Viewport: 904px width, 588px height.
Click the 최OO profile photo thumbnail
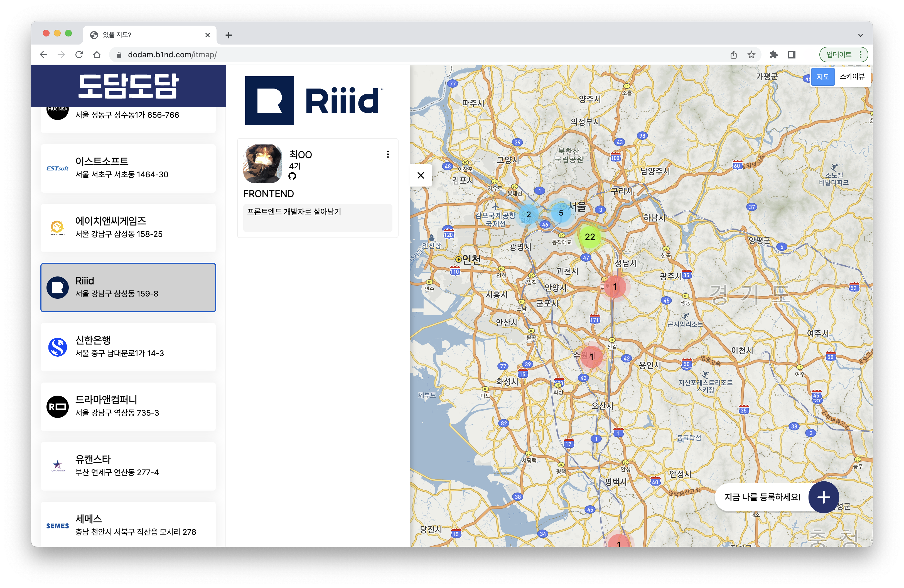[262, 163]
